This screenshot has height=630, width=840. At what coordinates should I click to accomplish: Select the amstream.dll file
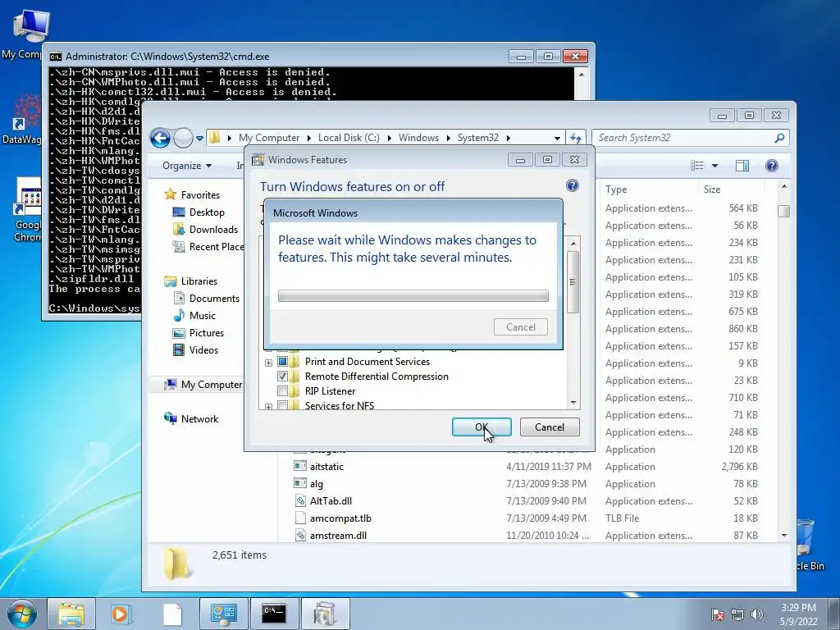[x=338, y=535]
